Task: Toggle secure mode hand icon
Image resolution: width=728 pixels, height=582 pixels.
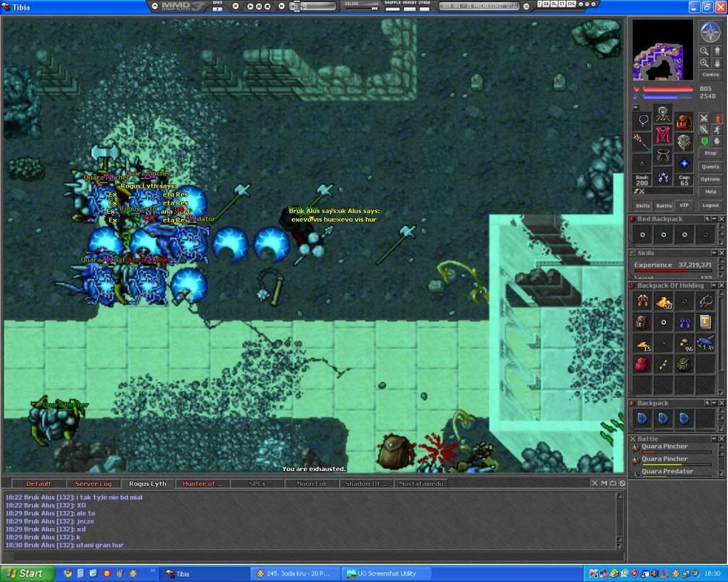Action: [717, 141]
